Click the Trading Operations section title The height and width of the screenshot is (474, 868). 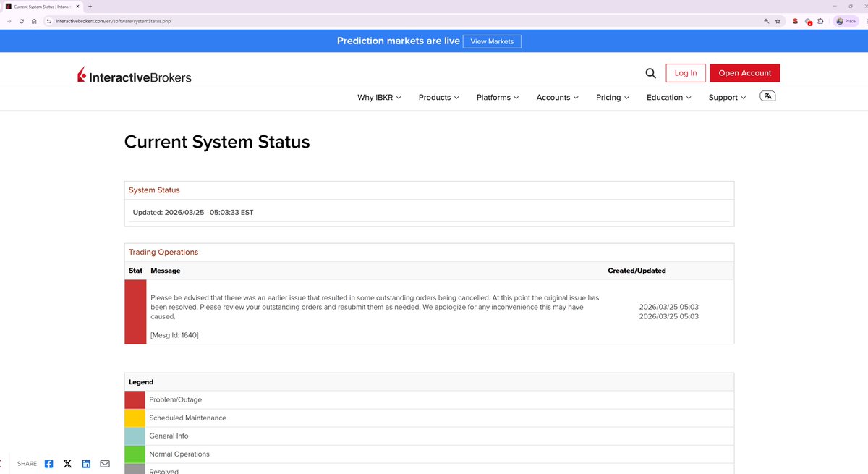click(x=163, y=253)
